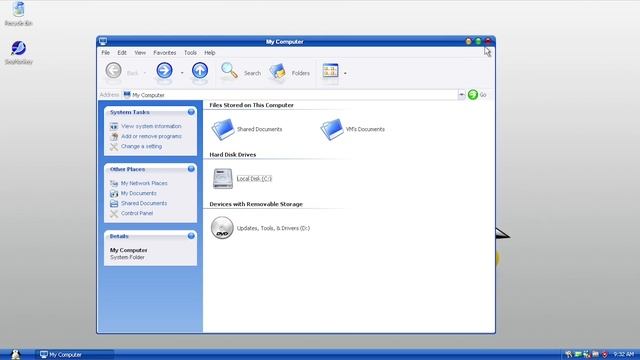Click Files Stored on This Computer header
Image resolution: width=640 pixels, height=360 pixels.
coord(251,105)
